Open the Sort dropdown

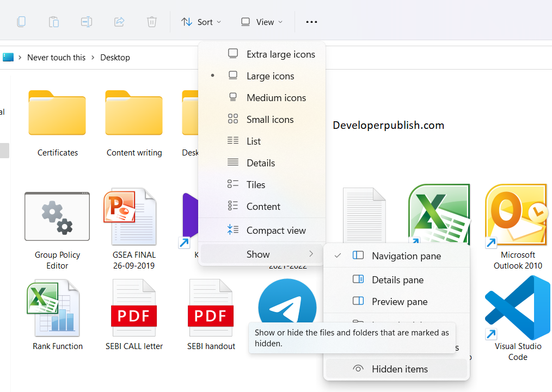201,22
